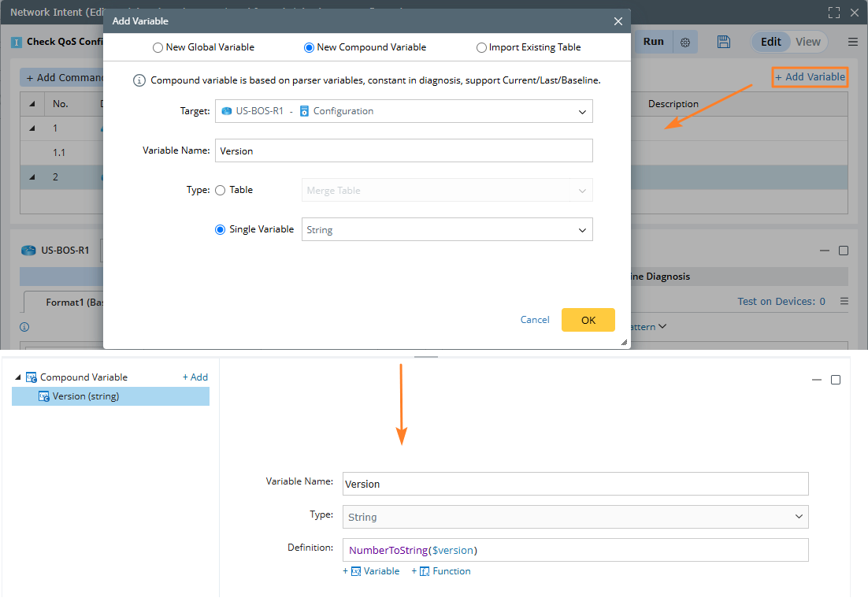
Task: Click the save disk icon in toolbar
Action: tap(724, 42)
